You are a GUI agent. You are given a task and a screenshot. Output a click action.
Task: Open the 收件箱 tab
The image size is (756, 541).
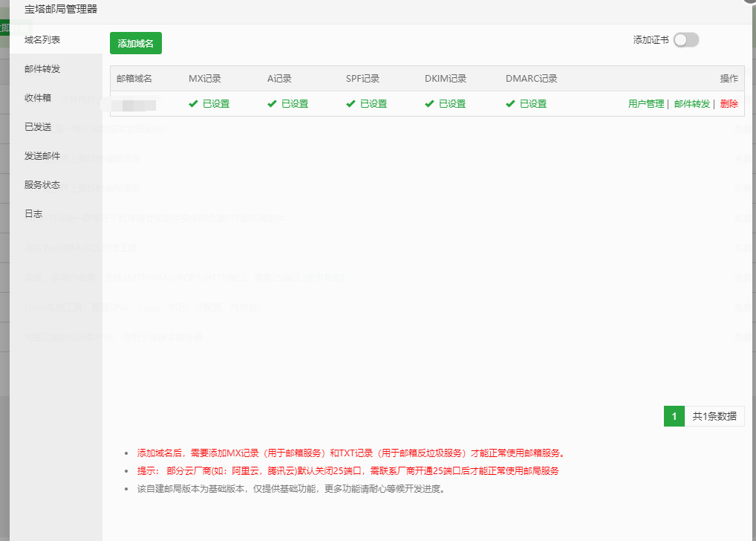coord(38,97)
